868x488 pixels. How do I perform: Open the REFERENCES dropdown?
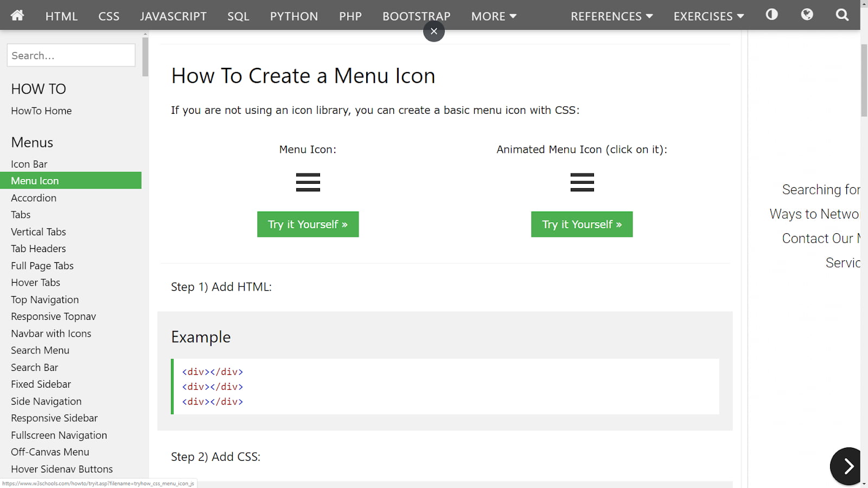[x=611, y=16]
